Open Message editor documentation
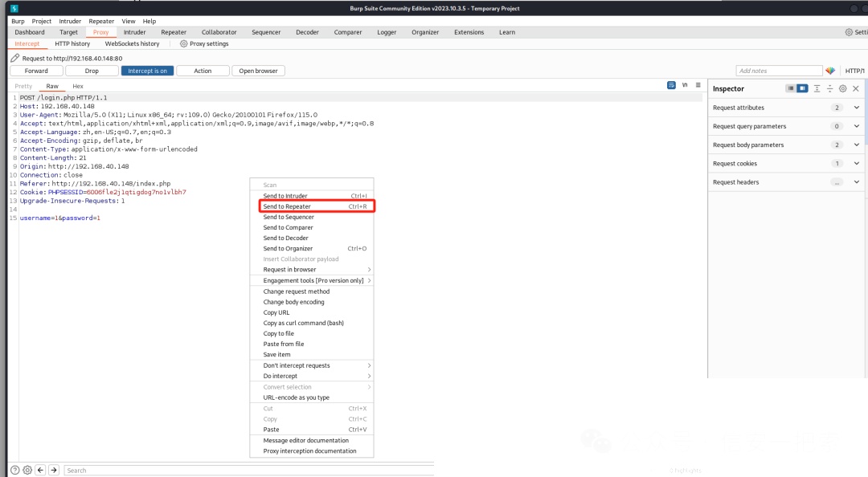The height and width of the screenshot is (477, 868). coord(312,441)
